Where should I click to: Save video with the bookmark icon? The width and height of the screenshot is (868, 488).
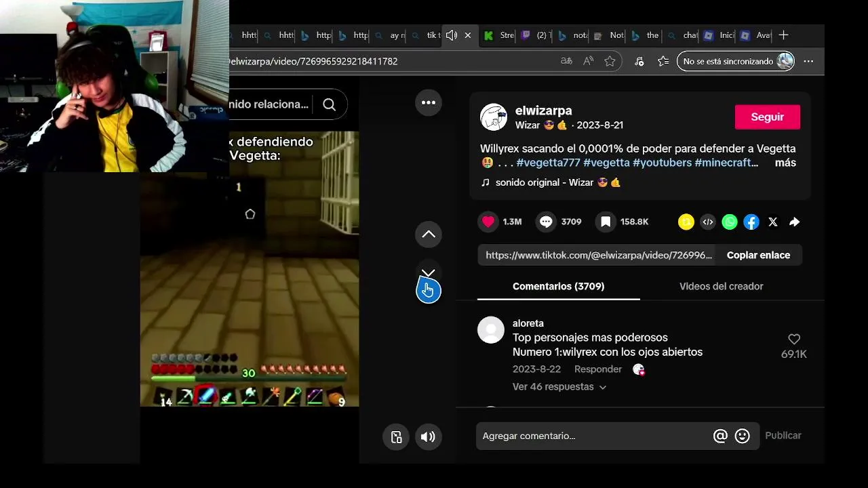tap(606, 222)
